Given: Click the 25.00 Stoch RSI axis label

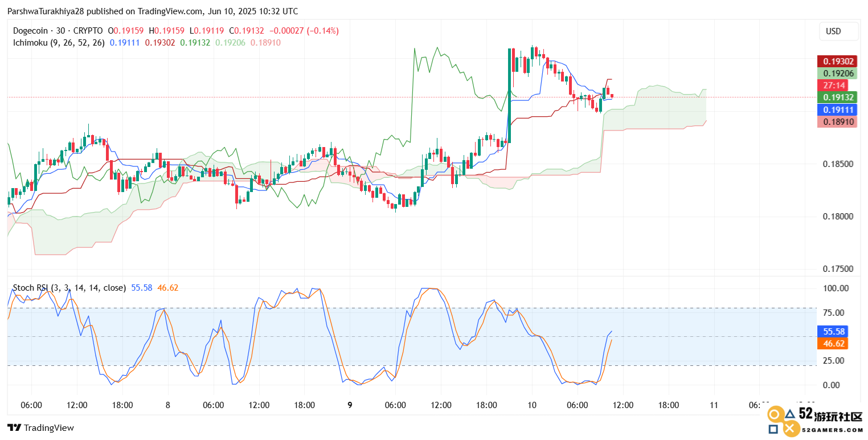Looking at the screenshot, I should [835, 360].
